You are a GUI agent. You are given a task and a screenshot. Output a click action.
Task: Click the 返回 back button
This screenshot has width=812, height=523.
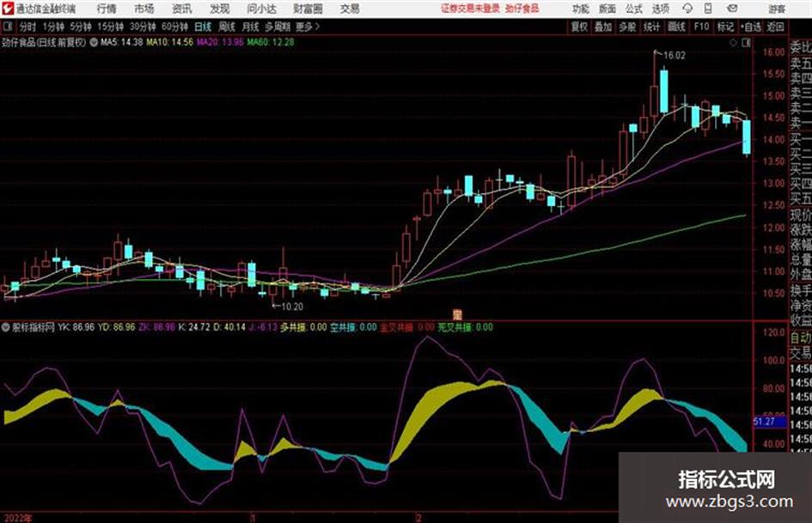(x=775, y=27)
